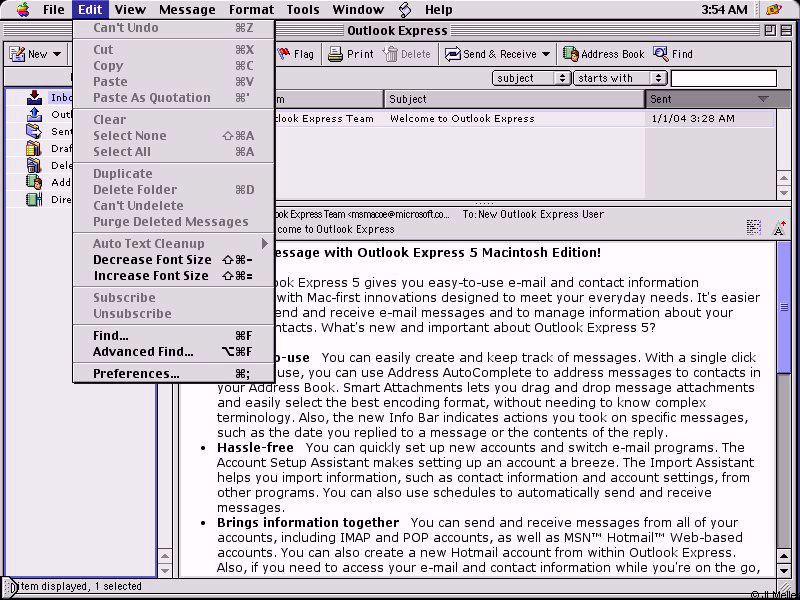Click the 1/1/04 3:28 AM sent date
The height and width of the screenshot is (600, 800).
693,118
